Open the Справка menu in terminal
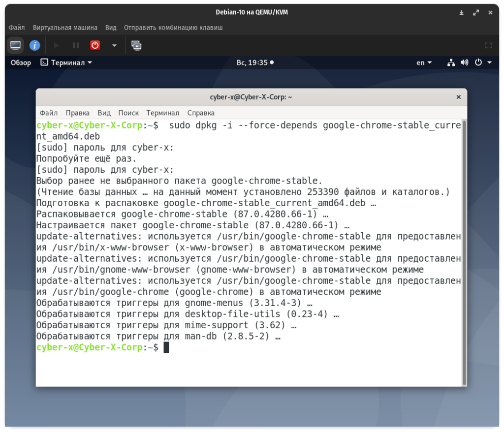The image size is (504, 432). pos(201,113)
